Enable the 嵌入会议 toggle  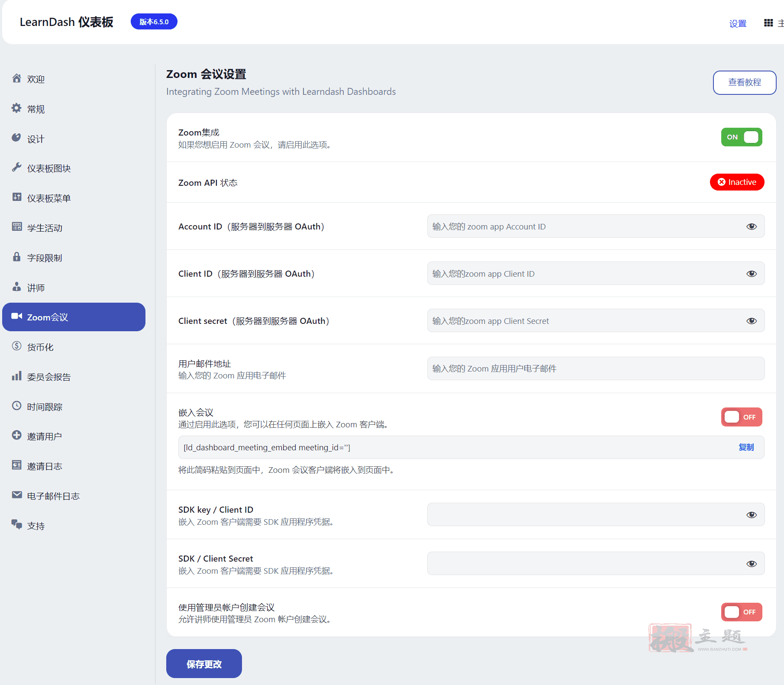(x=742, y=417)
